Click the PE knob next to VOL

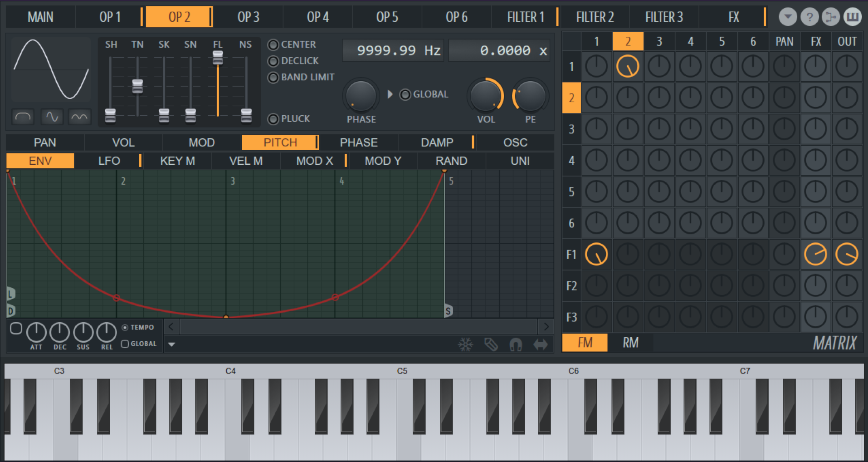click(530, 96)
